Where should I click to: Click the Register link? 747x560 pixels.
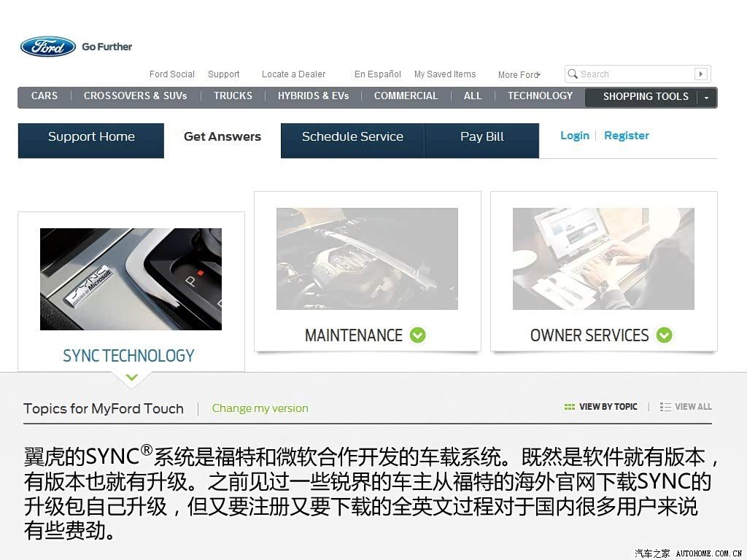pyautogui.click(x=627, y=136)
